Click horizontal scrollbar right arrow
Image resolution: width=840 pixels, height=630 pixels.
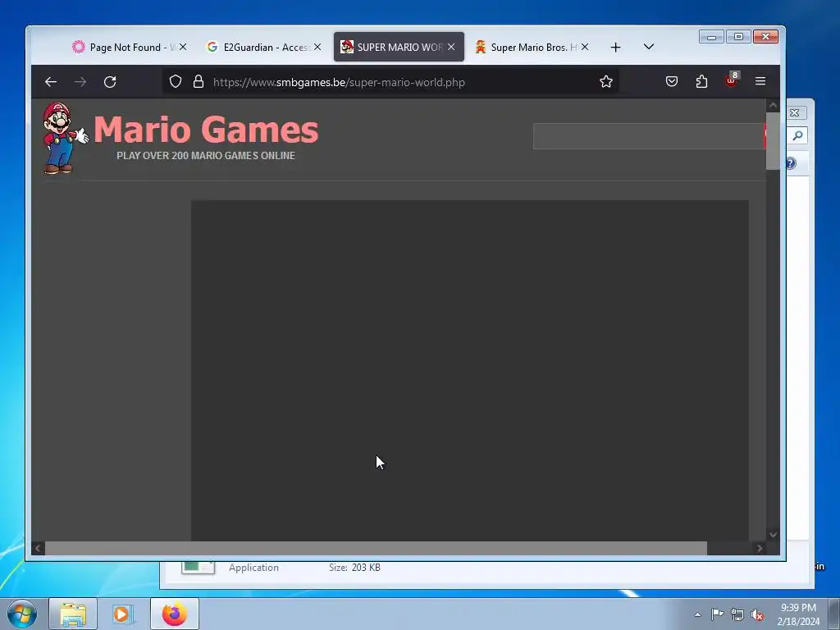tap(760, 548)
